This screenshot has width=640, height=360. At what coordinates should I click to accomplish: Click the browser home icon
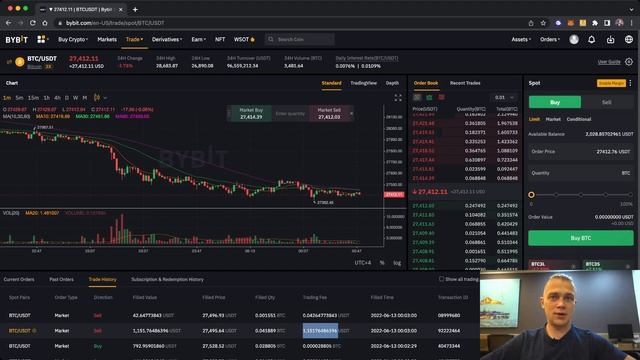pyautogui.click(x=45, y=23)
